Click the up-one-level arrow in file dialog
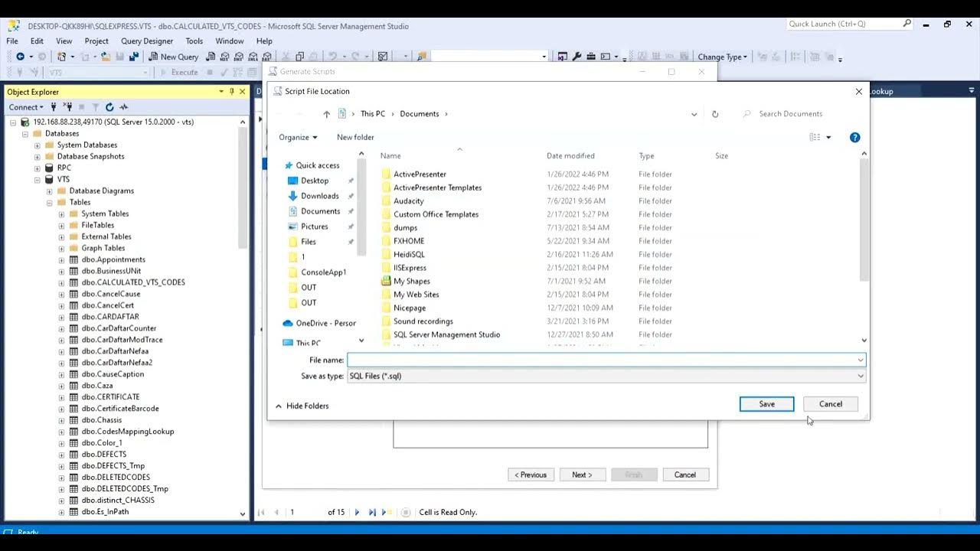This screenshot has width=980, height=551. 327,114
